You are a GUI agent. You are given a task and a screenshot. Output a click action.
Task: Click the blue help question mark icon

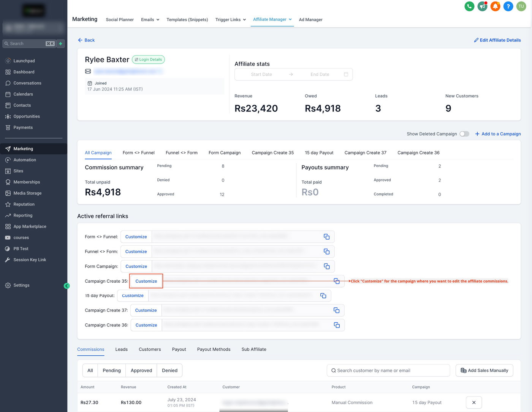pos(508,6)
